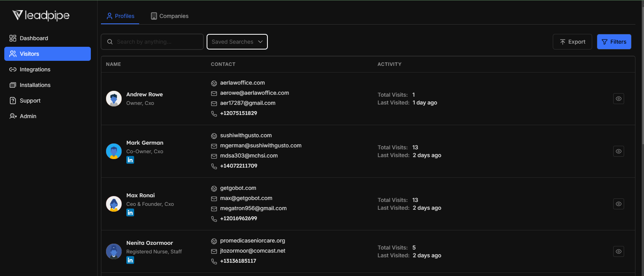This screenshot has width=644, height=276.
Task: Click Mark German's avatar
Action: [114, 151]
